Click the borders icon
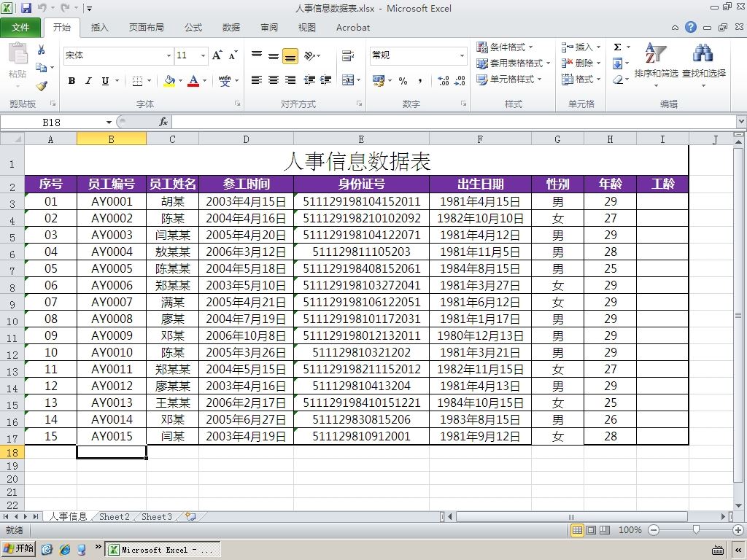Viewport: 747px width, 560px height. coord(137,80)
